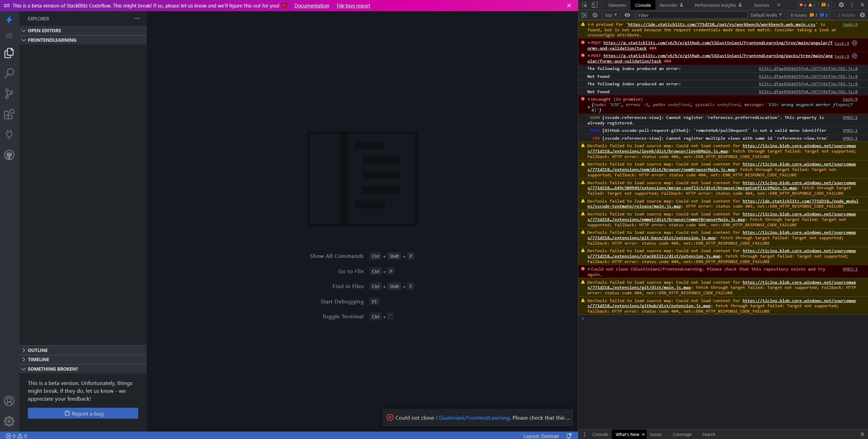This screenshot has width=868, height=439.
Task: Open the File bug report link
Action: (x=353, y=6)
